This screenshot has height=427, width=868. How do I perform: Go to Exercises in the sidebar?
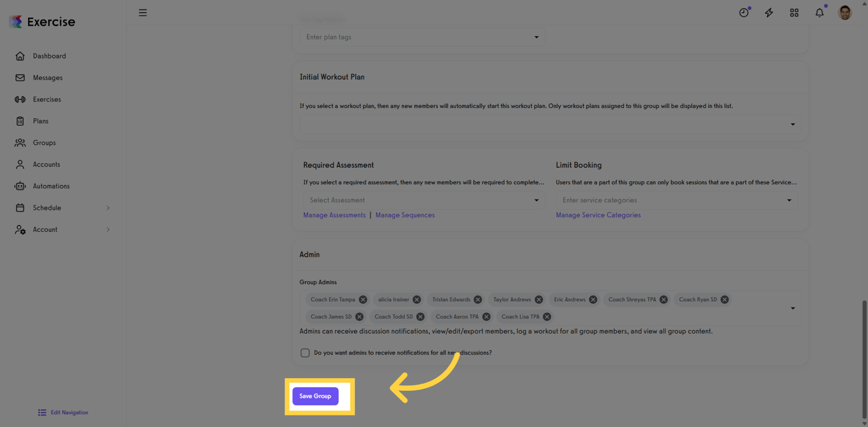tap(46, 100)
